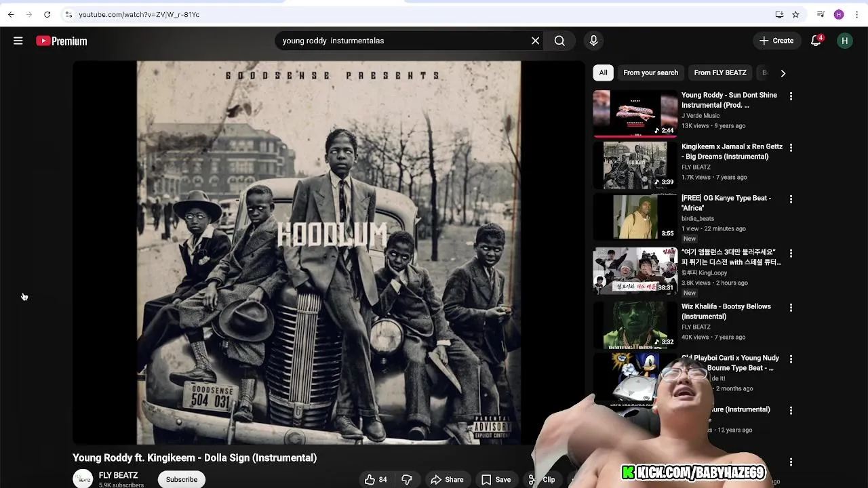The width and height of the screenshot is (868, 488).
Task: Open browser profile avatar H
Action: [x=839, y=14]
